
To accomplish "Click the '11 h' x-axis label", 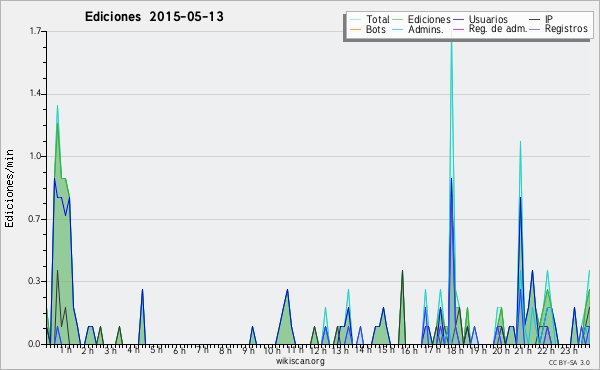I will 295,350.
